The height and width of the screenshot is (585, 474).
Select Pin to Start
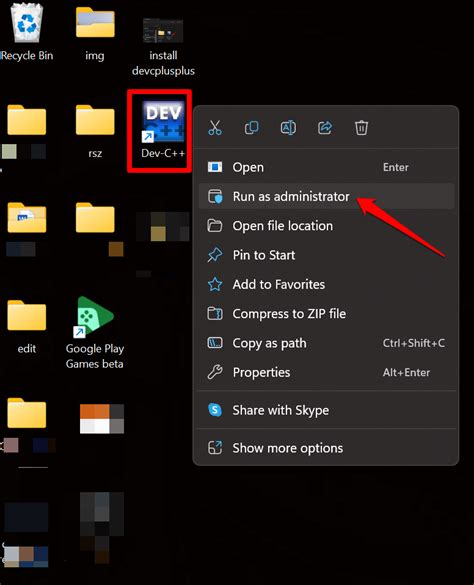pyautogui.click(x=325, y=255)
